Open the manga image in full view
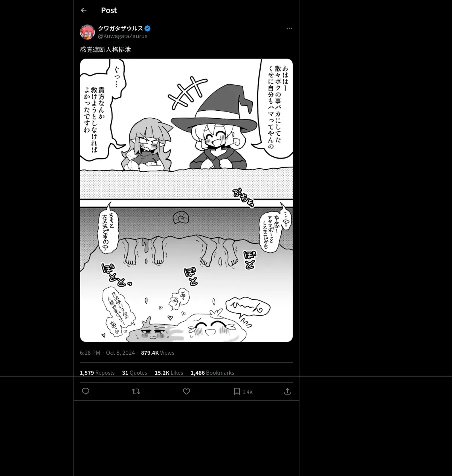Image resolution: width=452 pixels, height=476 pixels. (x=186, y=200)
